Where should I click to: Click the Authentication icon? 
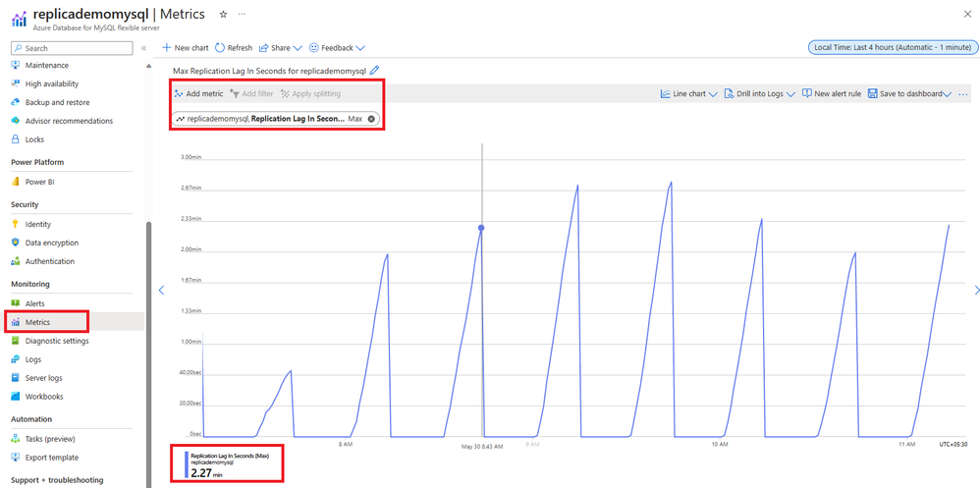point(16,261)
